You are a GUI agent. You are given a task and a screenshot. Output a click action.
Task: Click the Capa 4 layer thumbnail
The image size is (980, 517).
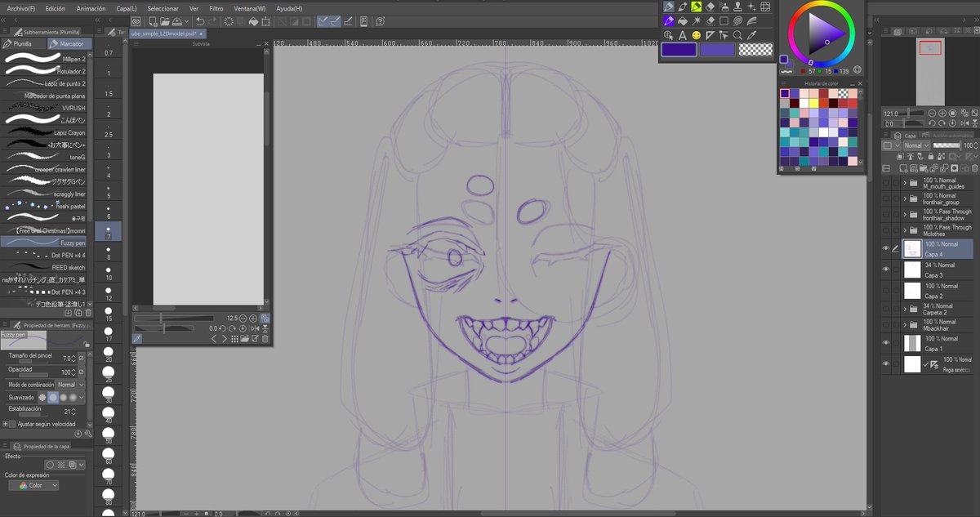(912, 249)
